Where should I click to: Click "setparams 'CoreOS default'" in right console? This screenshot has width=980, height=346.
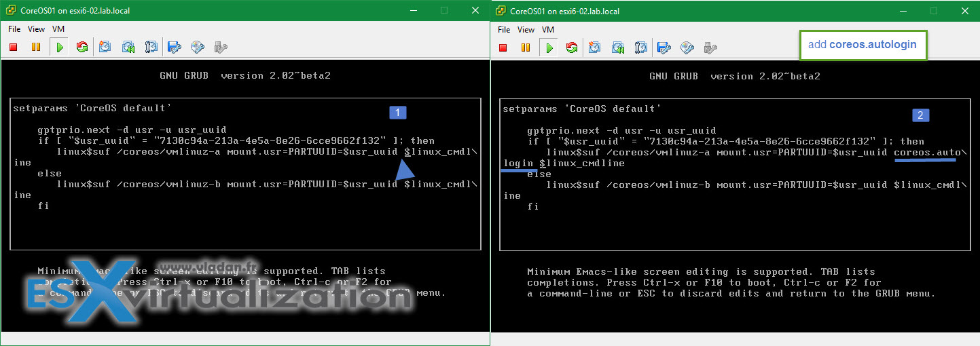click(582, 108)
